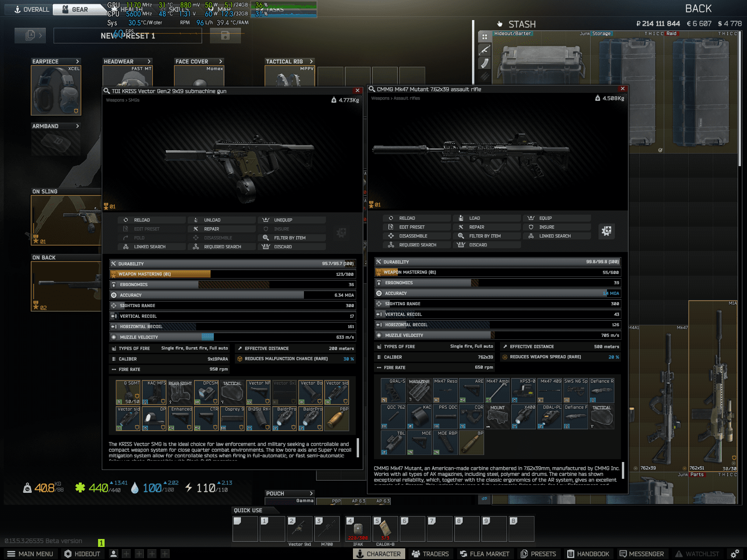The width and height of the screenshot is (747, 560).
Task: Open weapon modding gear icon in Mk47 window
Action: point(606,231)
